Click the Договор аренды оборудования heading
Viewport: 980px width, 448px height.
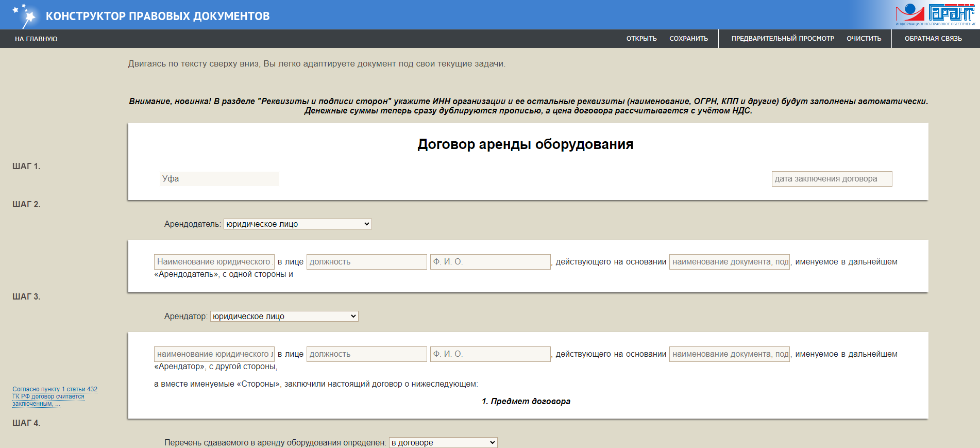(526, 144)
